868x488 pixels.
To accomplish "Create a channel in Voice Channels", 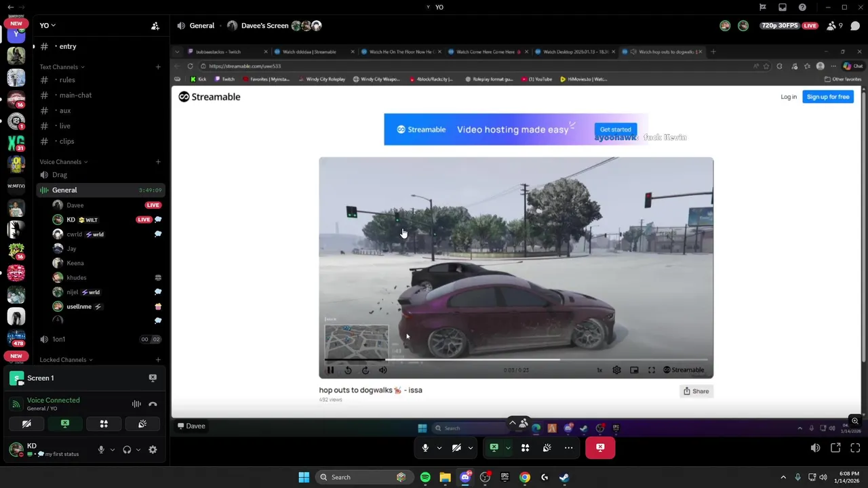I will pos(158,162).
